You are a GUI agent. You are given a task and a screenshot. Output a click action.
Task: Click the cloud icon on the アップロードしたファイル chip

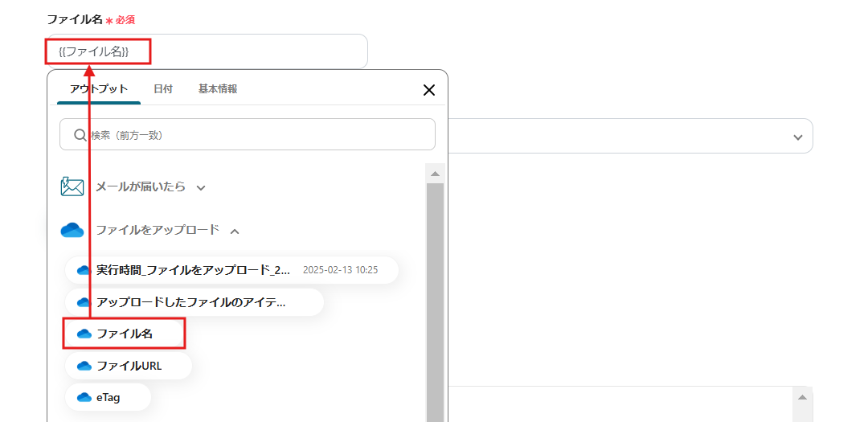pos(84,302)
